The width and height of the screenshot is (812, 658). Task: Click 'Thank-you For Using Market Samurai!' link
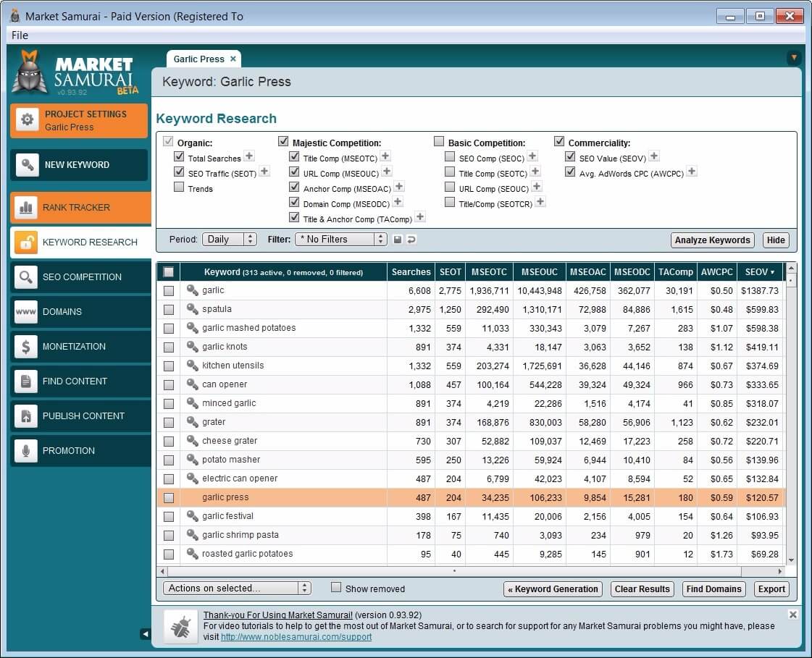277,615
